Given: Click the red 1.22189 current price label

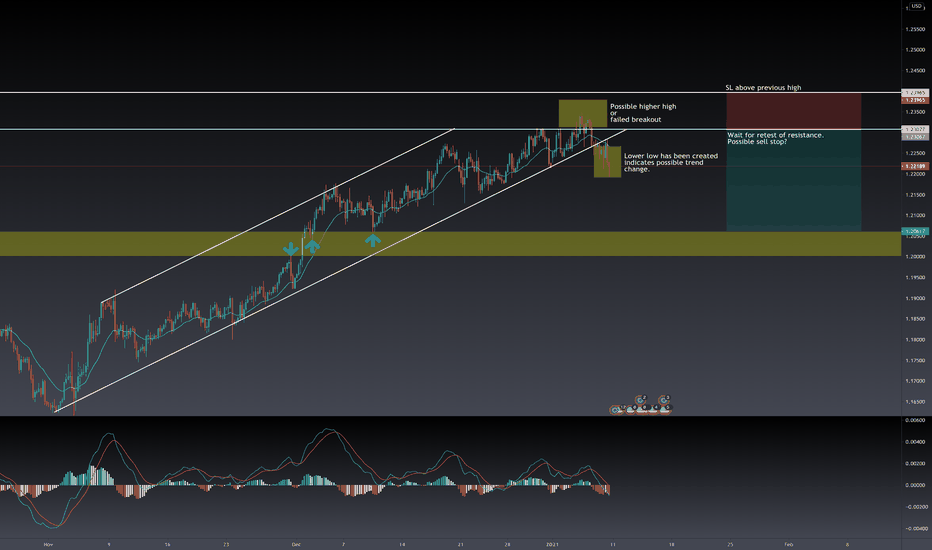Looking at the screenshot, I should click(x=915, y=166).
